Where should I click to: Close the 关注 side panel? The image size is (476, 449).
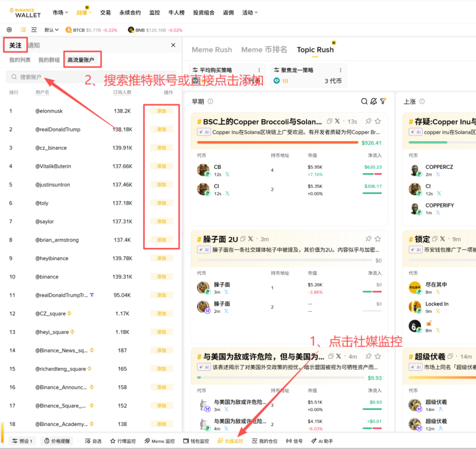(173, 45)
